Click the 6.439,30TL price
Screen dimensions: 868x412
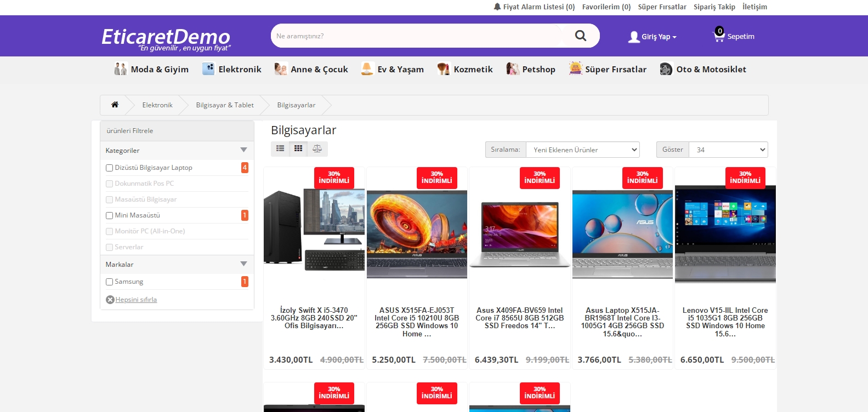click(496, 360)
